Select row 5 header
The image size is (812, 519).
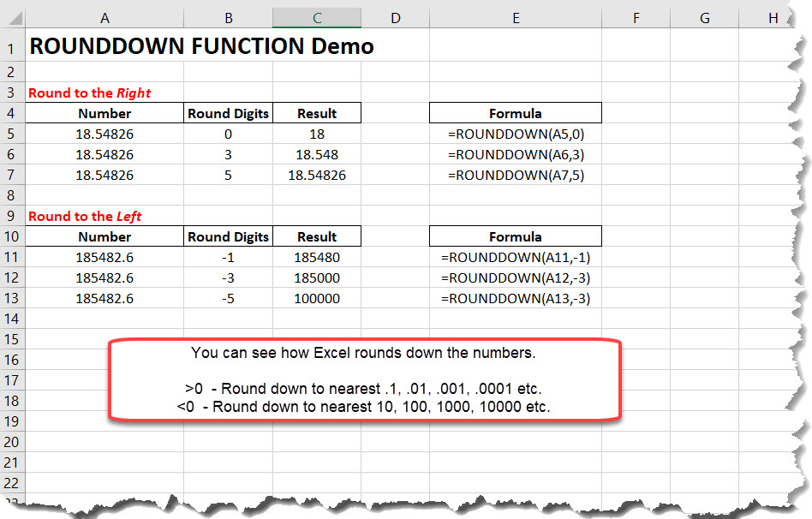tap(11, 134)
